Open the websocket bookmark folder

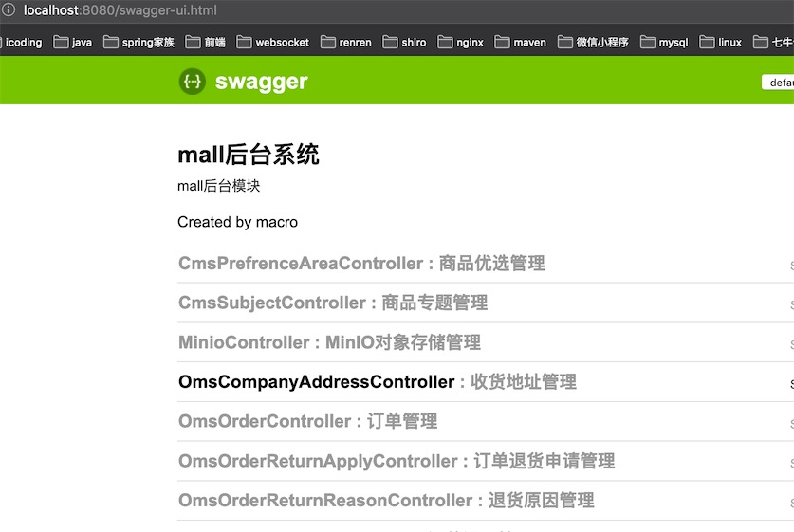[273, 43]
